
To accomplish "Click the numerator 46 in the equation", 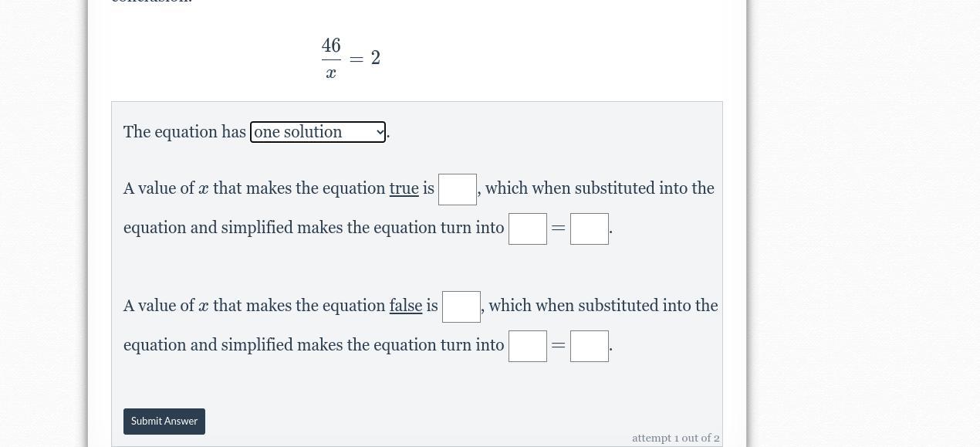I will click(331, 46).
